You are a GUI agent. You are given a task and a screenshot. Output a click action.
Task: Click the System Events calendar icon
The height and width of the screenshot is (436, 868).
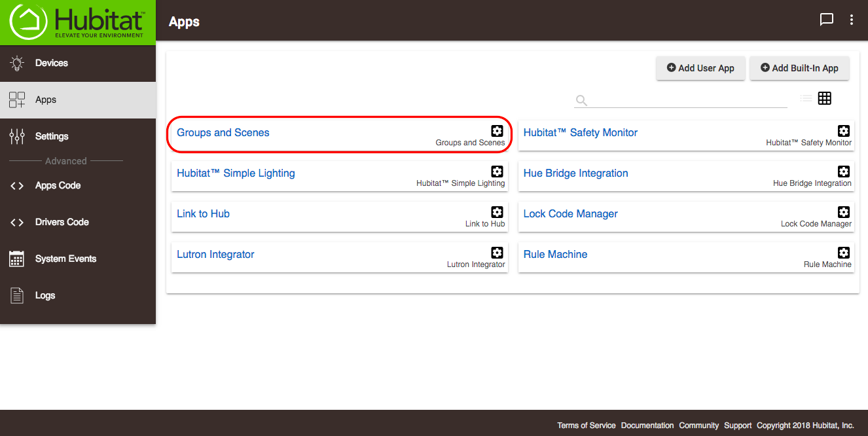17,259
